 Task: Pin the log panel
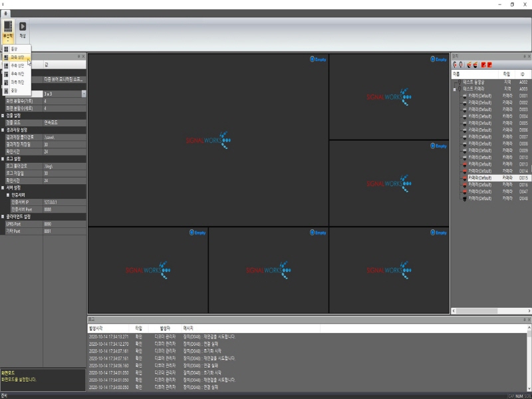524,320
